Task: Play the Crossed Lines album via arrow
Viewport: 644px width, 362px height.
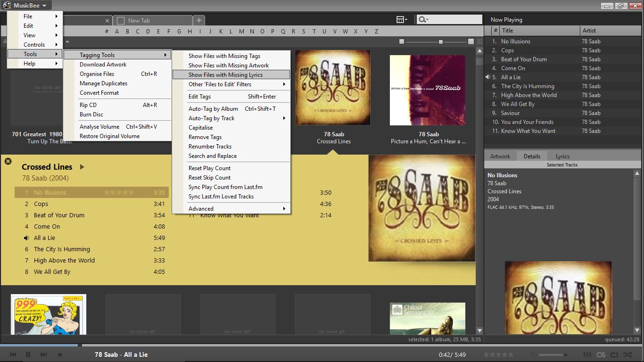Action: (x=82, y=167)
